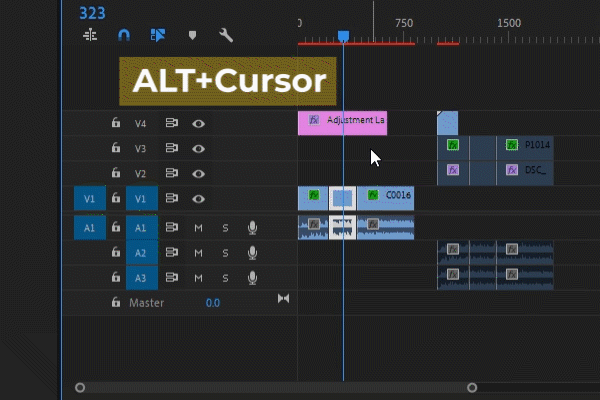Toggle A3 track targeting

(x=142, y=278)
